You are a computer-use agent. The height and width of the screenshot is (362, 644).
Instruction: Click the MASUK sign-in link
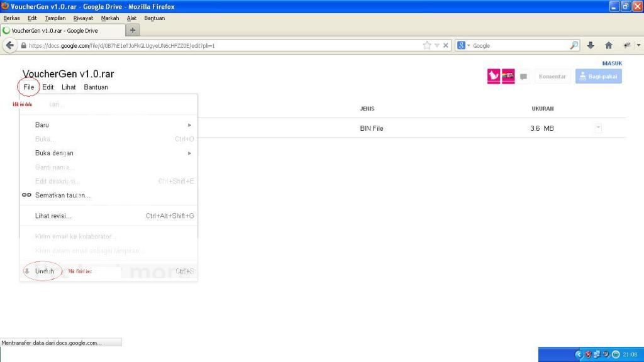tap(611, 63)
